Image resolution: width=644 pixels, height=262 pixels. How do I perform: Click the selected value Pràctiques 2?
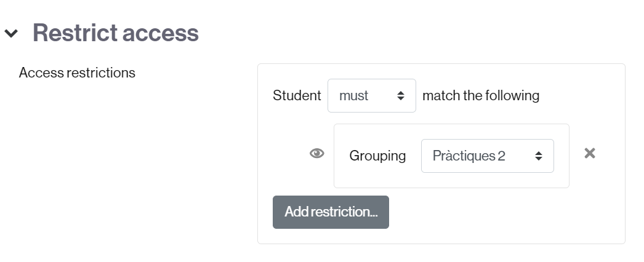pyautogui.click(x=469, y=156)
